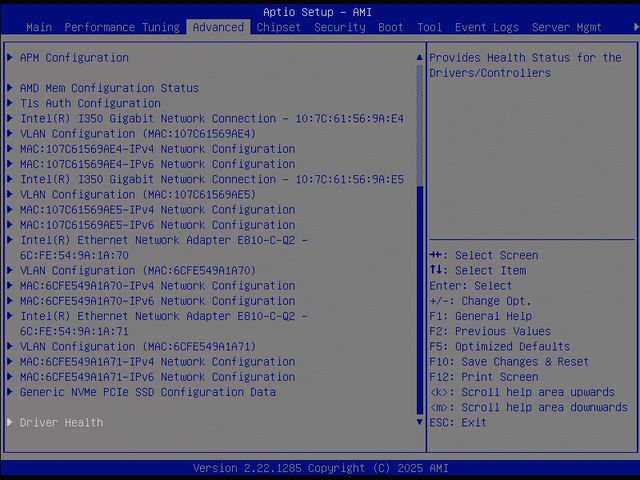Click the Driver Health help description text
The image size is (640, 480).
coord(525,65)
